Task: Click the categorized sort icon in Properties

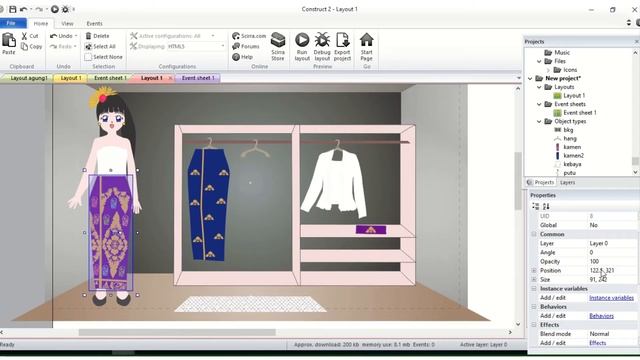Action: (x=536, y=207)
